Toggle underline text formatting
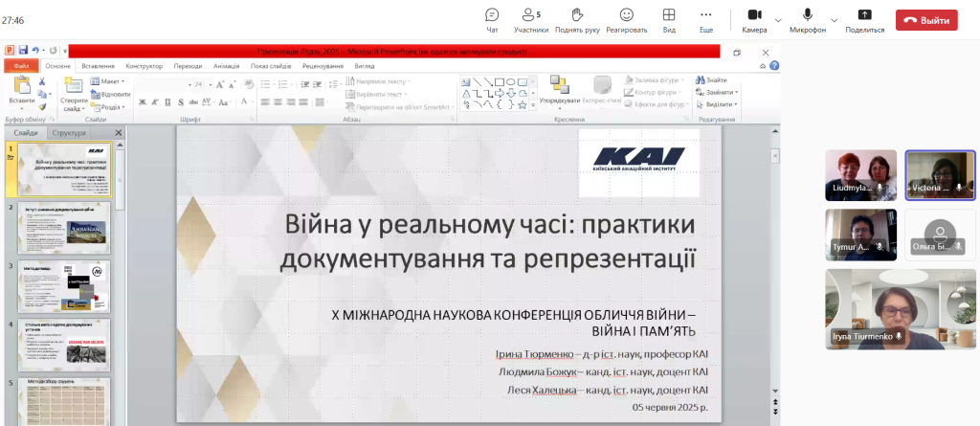This screenshot has height=426, width=980. (169, 101)
